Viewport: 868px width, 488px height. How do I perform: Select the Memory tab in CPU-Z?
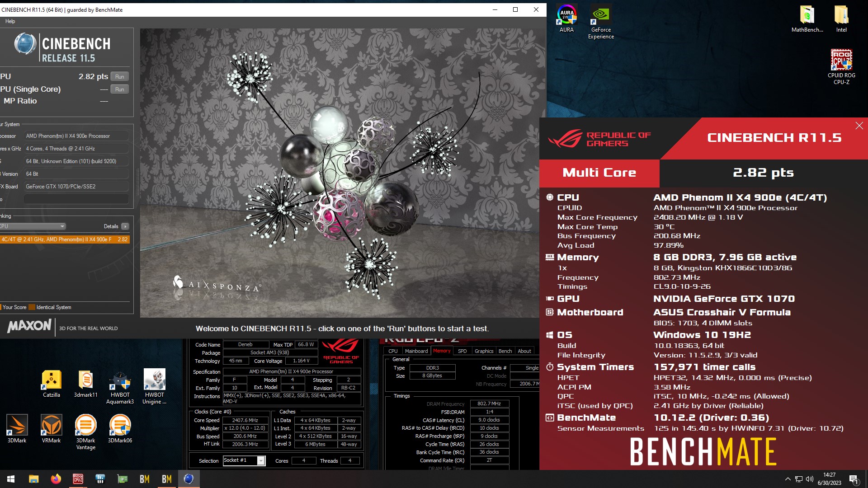click(x=442, y=351)
